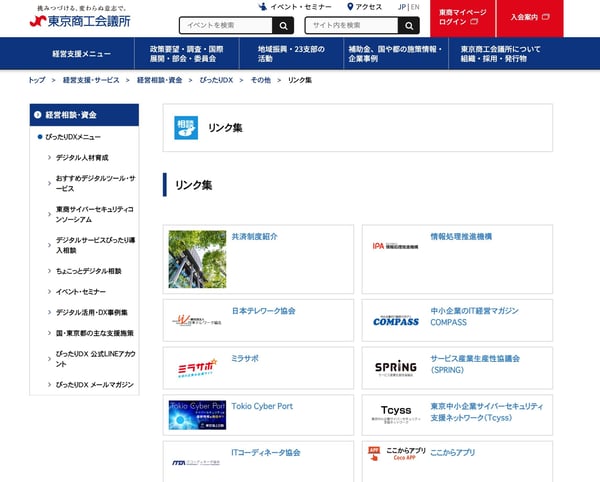
Task: Open the Tokio Cyber Port text link
Action: click(x=262, y=406)
